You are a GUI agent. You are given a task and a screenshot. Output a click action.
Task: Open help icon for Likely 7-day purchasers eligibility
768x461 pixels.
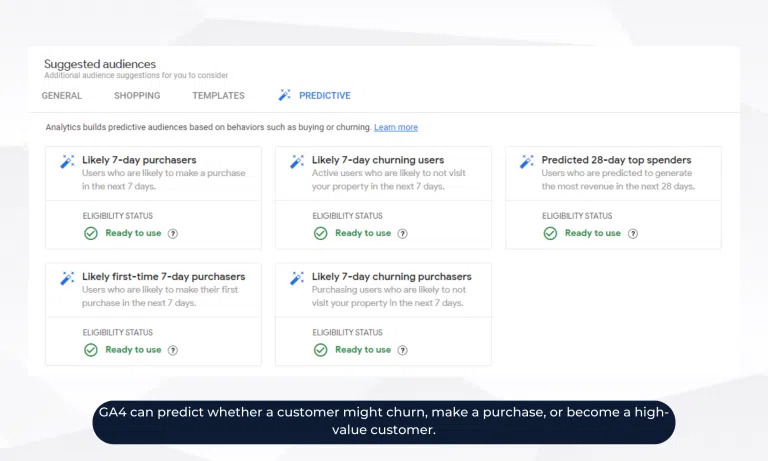173,233
